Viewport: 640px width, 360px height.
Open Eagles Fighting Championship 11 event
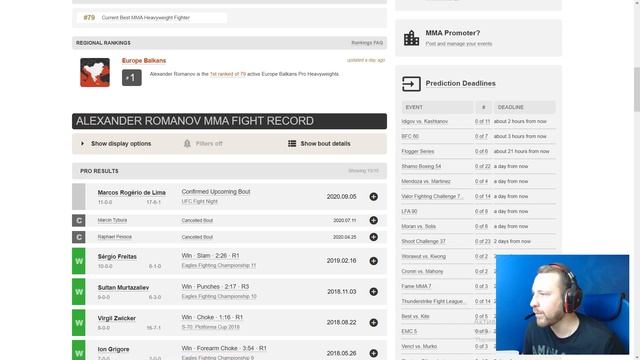219,266
